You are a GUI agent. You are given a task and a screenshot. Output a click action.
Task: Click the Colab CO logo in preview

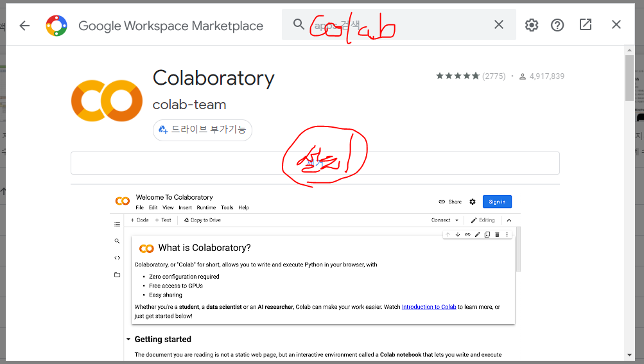coord(123,201)
